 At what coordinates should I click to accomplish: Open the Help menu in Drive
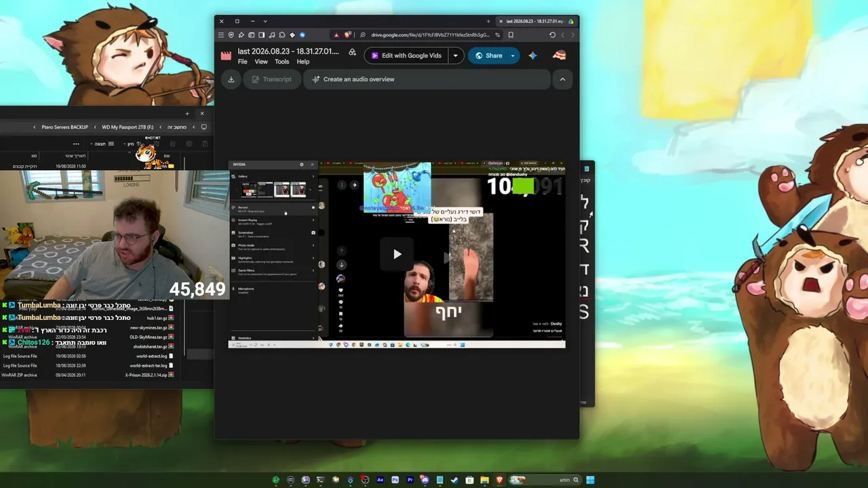(x=303, y=62)
